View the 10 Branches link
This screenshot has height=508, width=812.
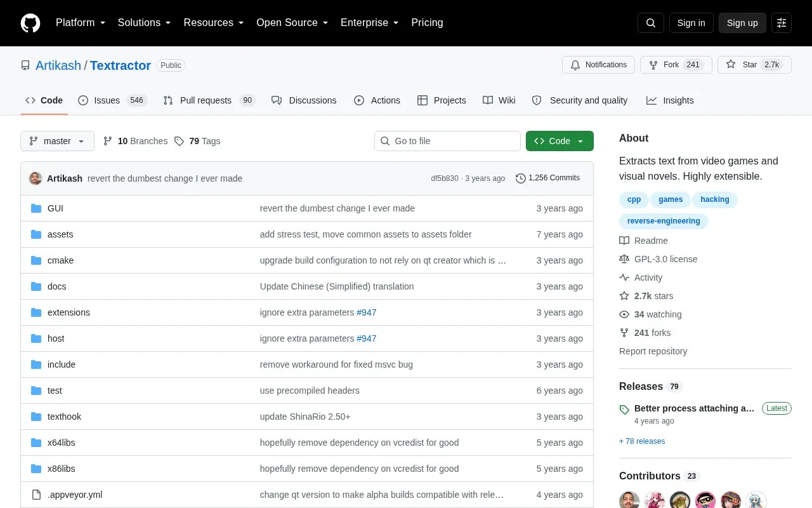coord(135,141)
